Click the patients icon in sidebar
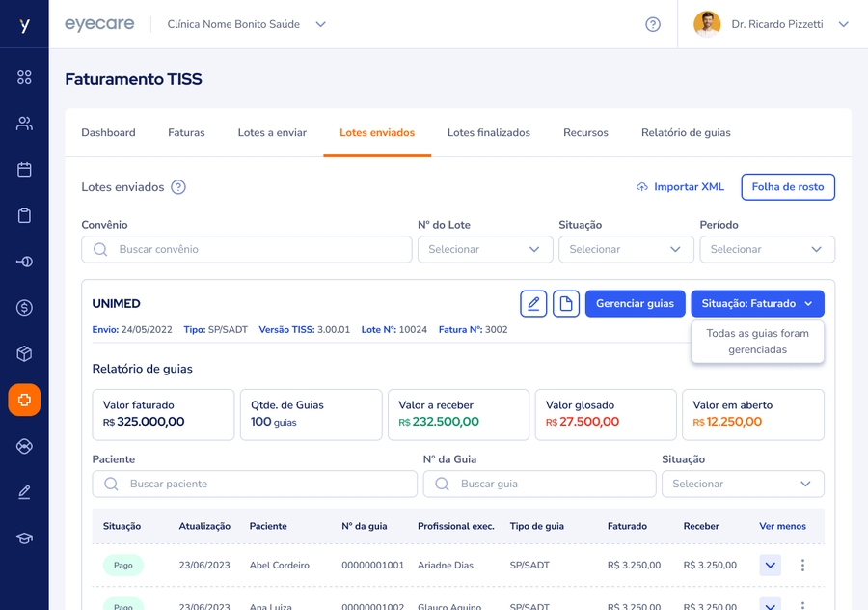Viewport: 868px width, 610px height. click(x=24, y=124)
